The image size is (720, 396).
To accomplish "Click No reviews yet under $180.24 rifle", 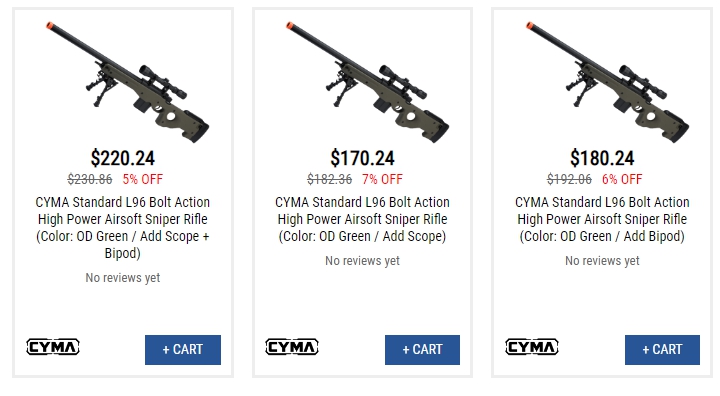I will 602,261.
